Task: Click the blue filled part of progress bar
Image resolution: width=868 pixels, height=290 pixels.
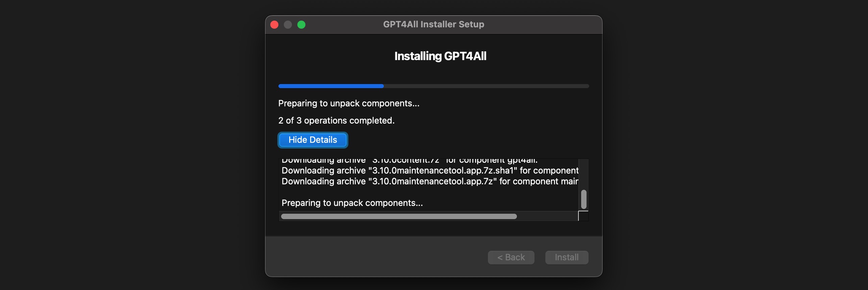Action: click(331, 86)
